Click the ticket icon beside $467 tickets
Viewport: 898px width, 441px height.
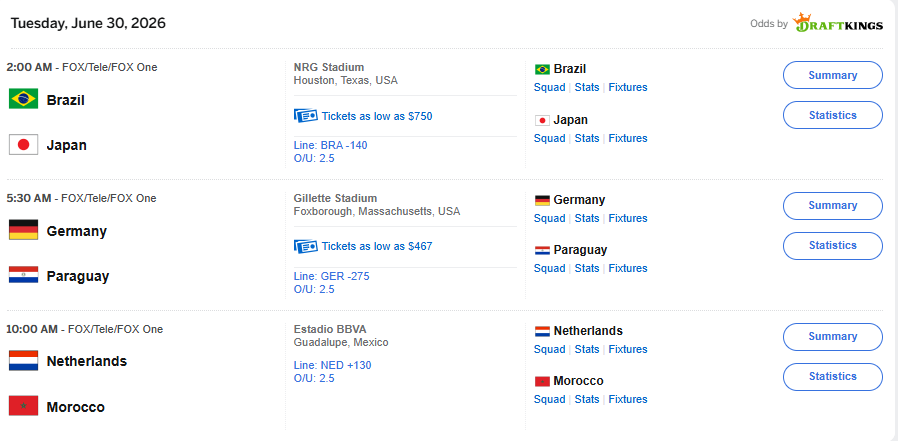(x=306, y=246)
